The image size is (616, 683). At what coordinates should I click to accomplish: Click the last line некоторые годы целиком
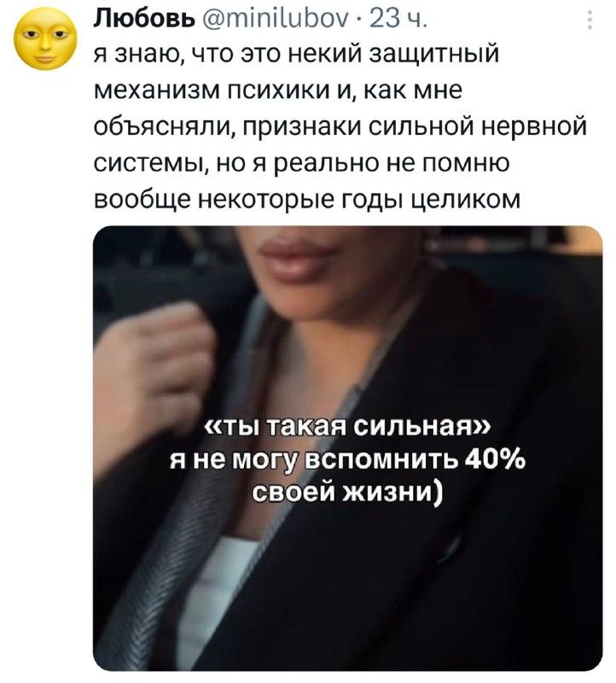pyautogui.click(x=307, y=200)
